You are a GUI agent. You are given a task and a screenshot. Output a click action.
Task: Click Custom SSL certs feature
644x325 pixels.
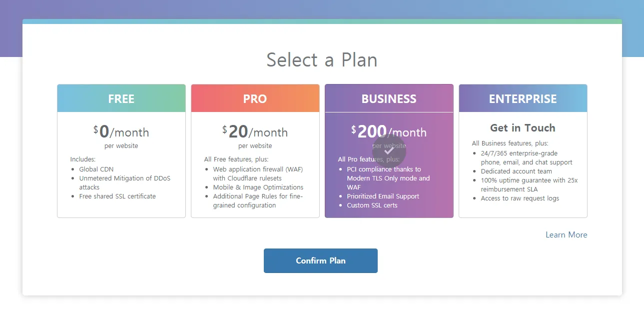[x=372, y=205]
